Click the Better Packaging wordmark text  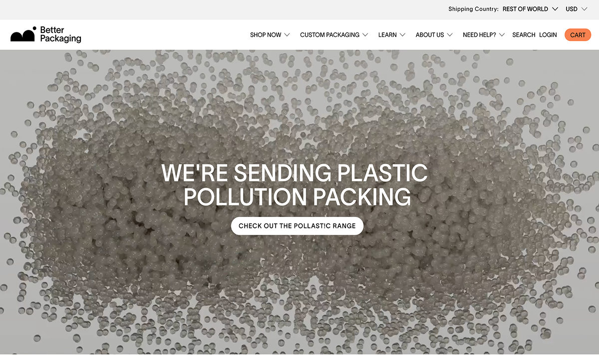(60, 34)
